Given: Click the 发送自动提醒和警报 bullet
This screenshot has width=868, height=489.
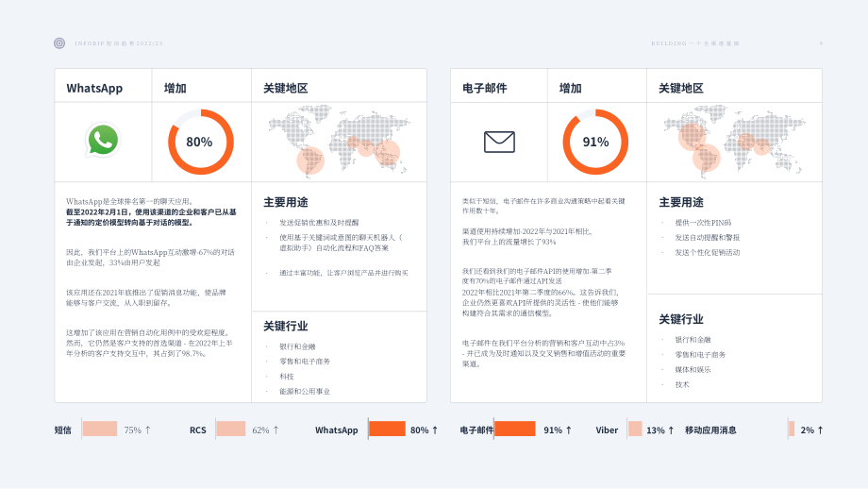Looking at the screenshot, I should [x=708, y=238].
